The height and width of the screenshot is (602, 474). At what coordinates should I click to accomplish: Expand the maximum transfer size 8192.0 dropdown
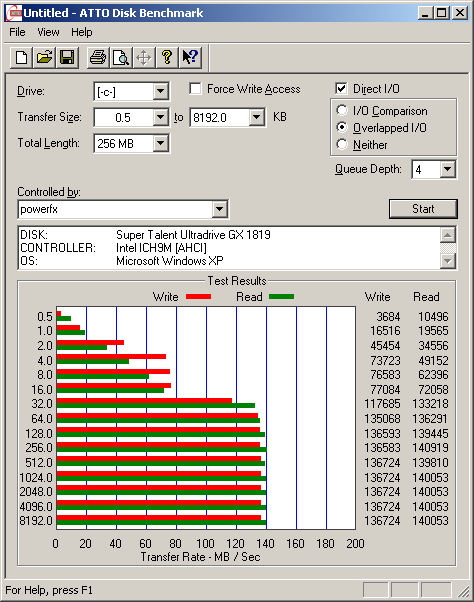256,117
